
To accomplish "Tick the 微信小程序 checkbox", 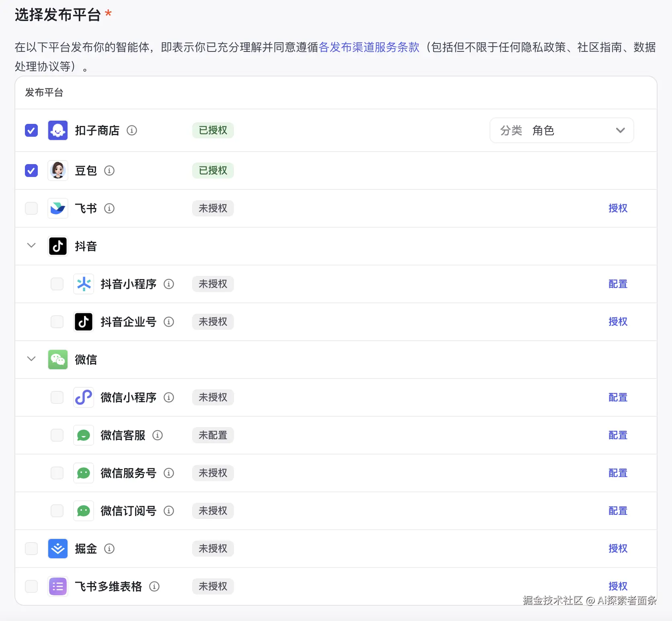I will point(57,397).
